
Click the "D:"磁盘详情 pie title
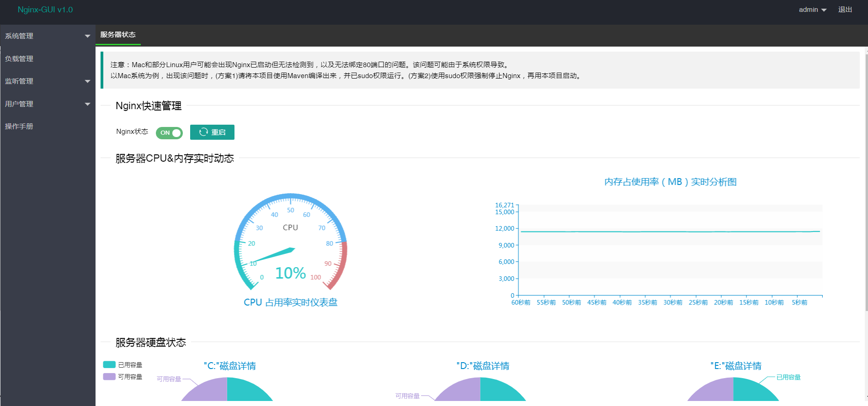(x=483, y=366)
